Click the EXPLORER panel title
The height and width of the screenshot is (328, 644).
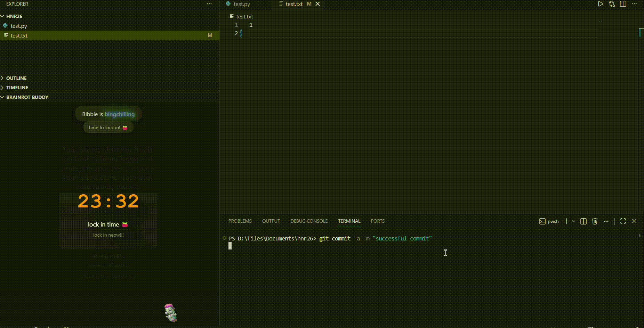pos(17,4)
